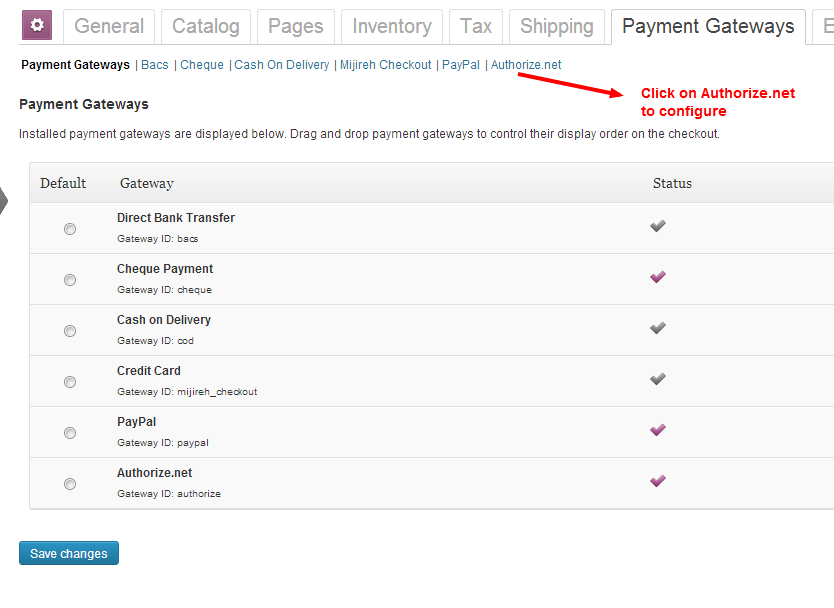834x608 pixels.
Task: Open the Mijireh Checkout sub-link
Action: tap(386, 65)
